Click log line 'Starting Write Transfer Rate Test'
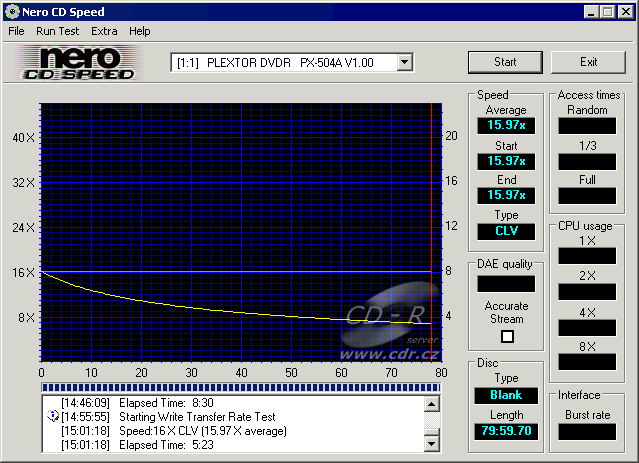 168,417
